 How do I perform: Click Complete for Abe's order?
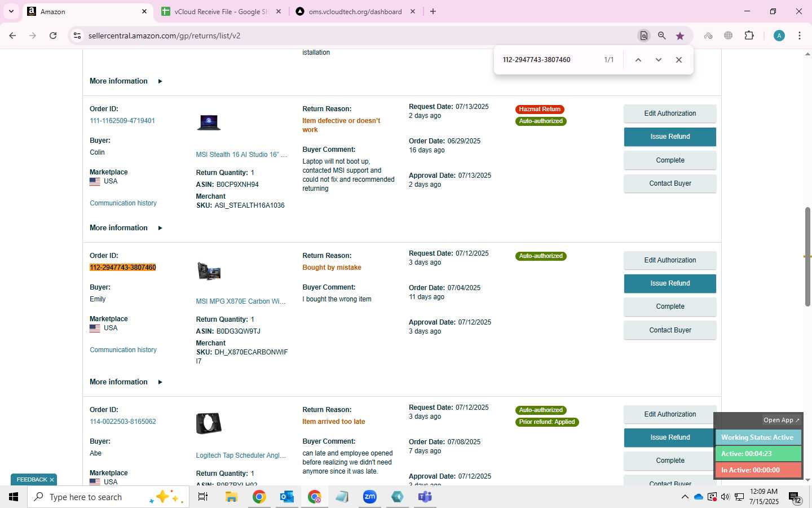pyautogui.click(x=669, y=461)
